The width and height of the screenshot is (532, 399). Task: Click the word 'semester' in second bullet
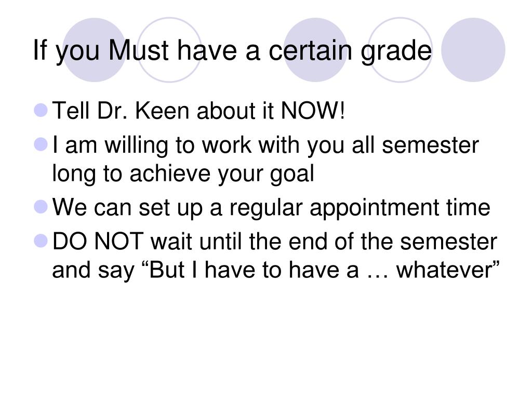coord(430,145)
